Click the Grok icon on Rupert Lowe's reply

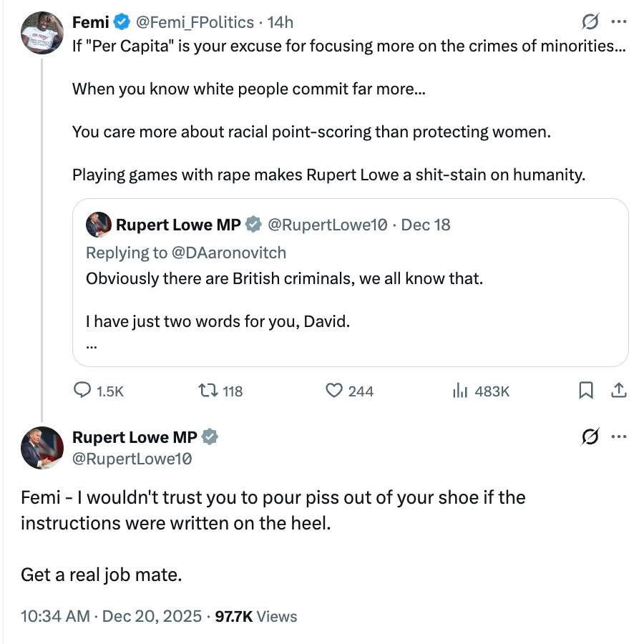[x=590, y=436]
